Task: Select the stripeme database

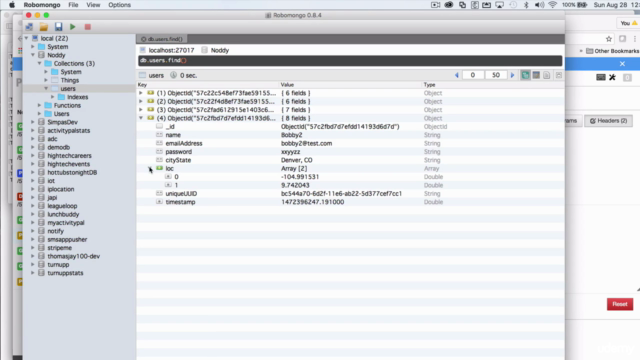Action: (x=60, y=248)
